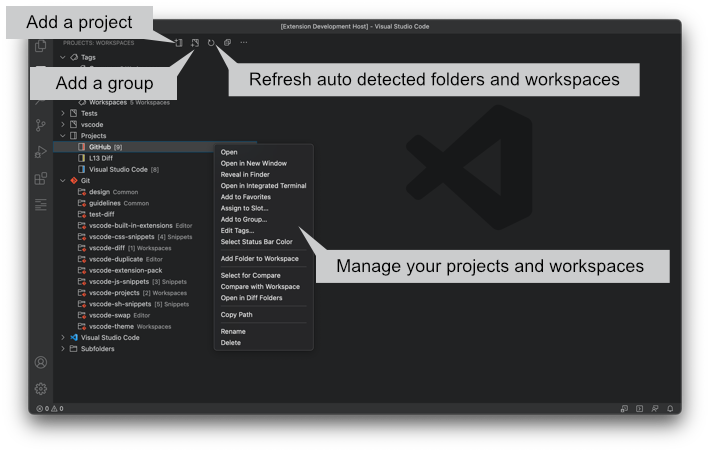This screenshot has height=453, width=710.
Task: Choose Copy Path in context menu
Action: (264, 315)
